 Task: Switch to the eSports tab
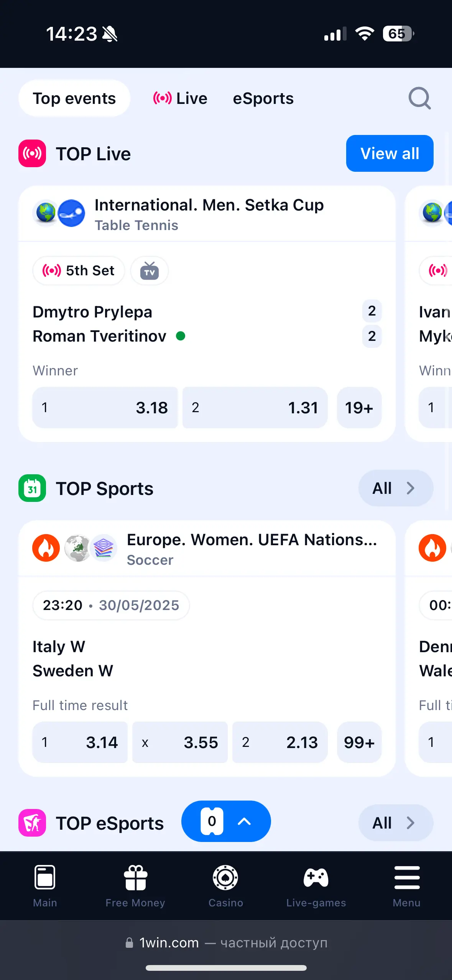click(x=263, y=99)
